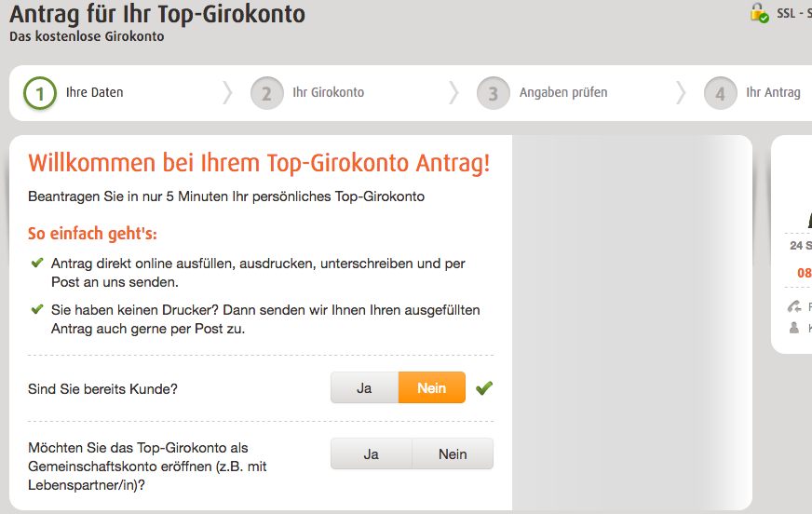Screen dimensions: 812x514
Task: Click the person contact icon in sidebar
Action: click(794, 328)
